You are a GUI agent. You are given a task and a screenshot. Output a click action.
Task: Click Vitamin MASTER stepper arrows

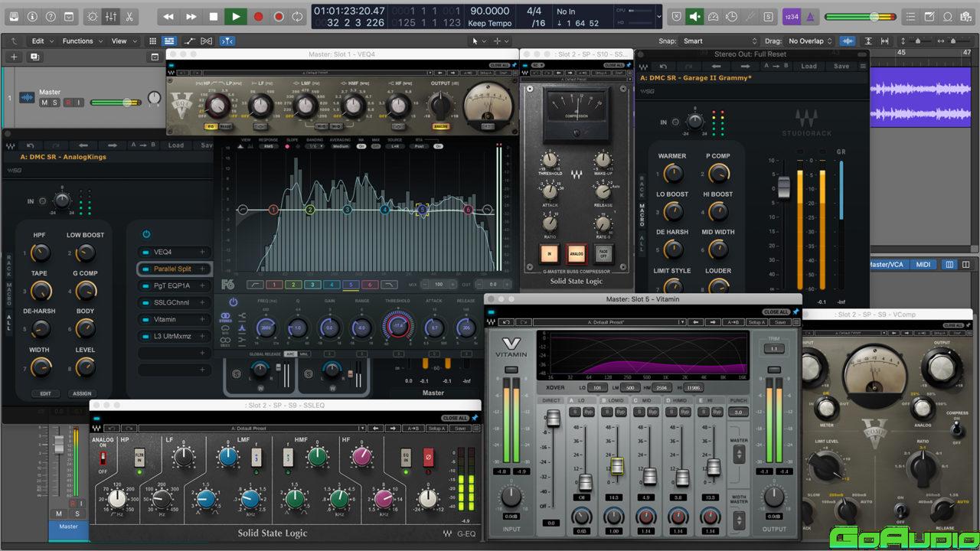pyautogui.click(x=739, y=455)
